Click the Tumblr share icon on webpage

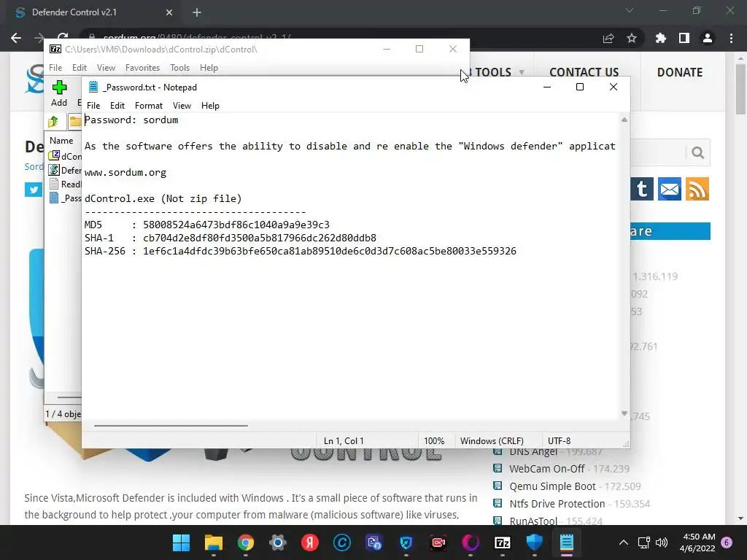642,189
